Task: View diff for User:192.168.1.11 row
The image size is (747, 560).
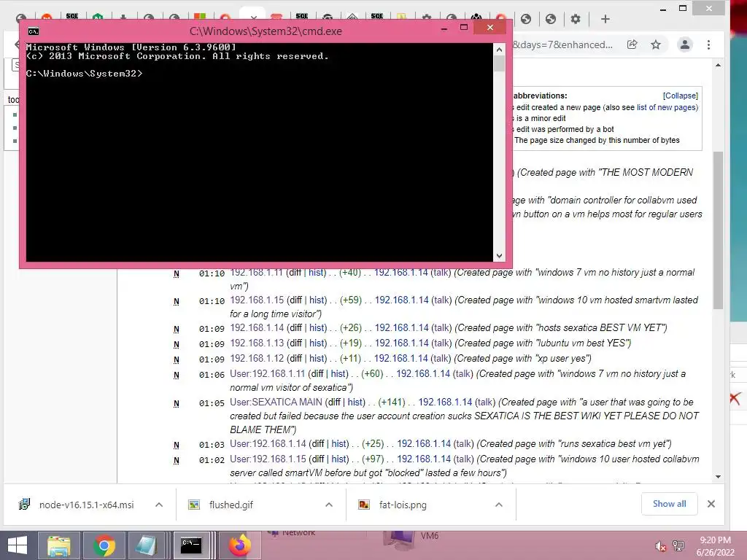Action: point(317,374)
